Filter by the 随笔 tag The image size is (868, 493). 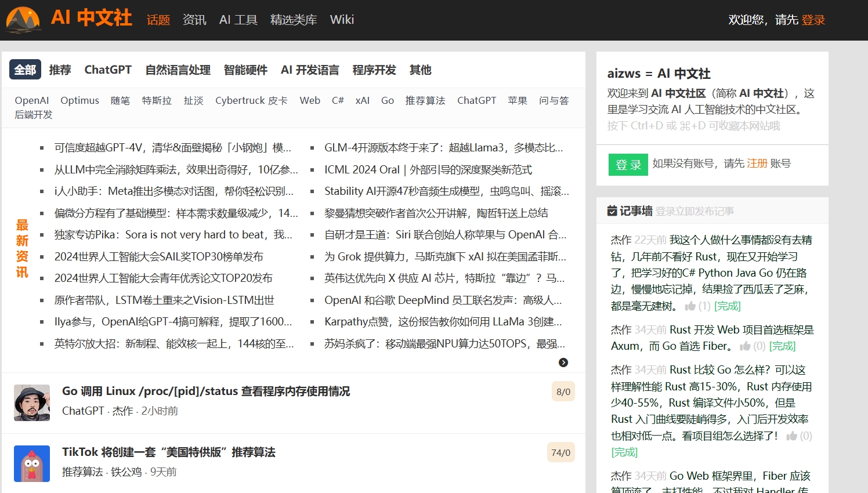120,100
